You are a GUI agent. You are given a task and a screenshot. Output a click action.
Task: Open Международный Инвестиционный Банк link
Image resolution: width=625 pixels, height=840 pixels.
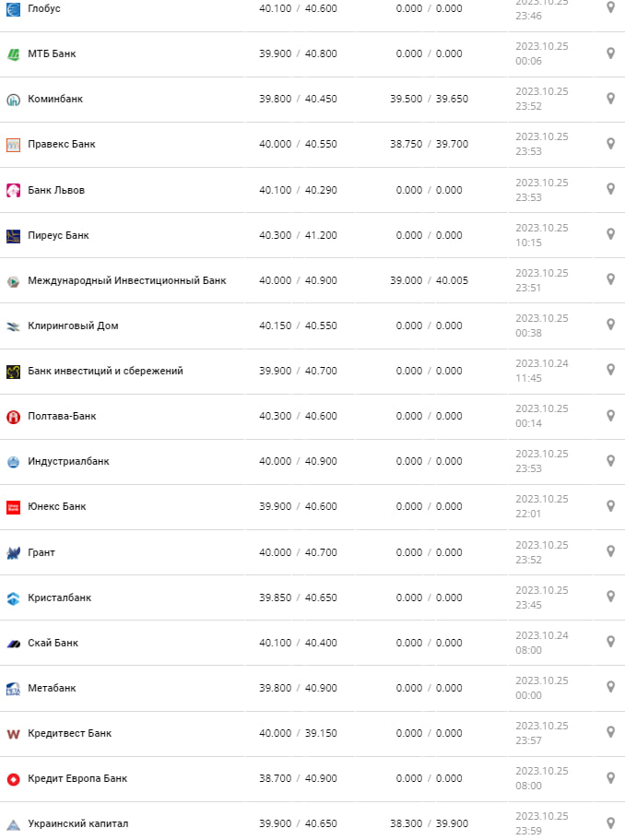126,280
